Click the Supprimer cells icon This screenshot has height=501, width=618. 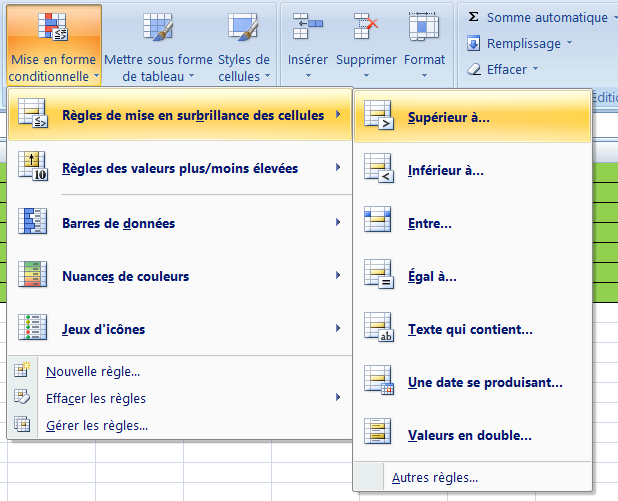(366, 26)
